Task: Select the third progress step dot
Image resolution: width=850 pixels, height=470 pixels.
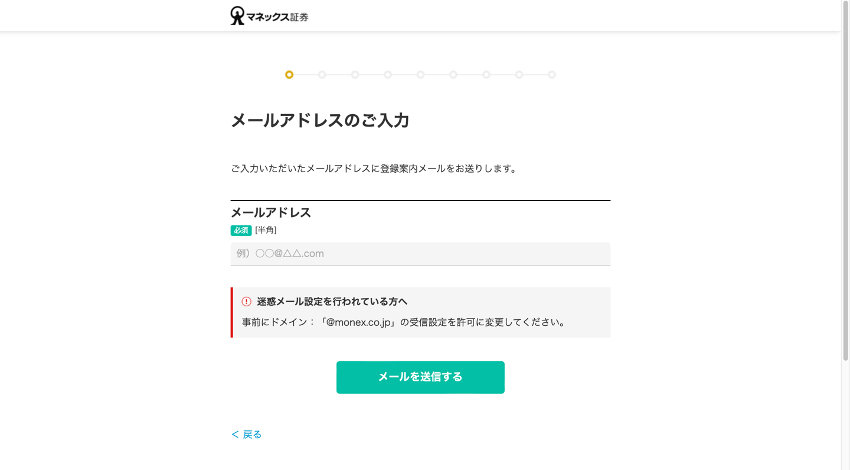Action: (355, 74)
